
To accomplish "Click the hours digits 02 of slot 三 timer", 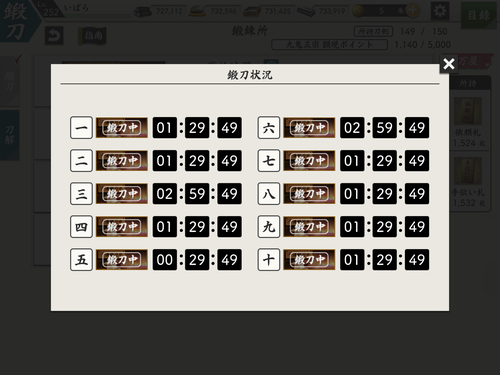I will coord(165,194).
